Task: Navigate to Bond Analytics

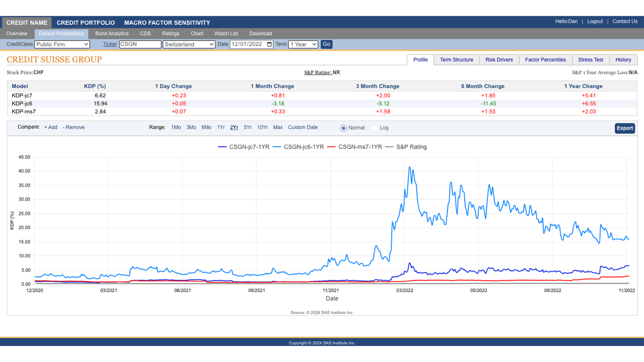Action: click(112, 33)
